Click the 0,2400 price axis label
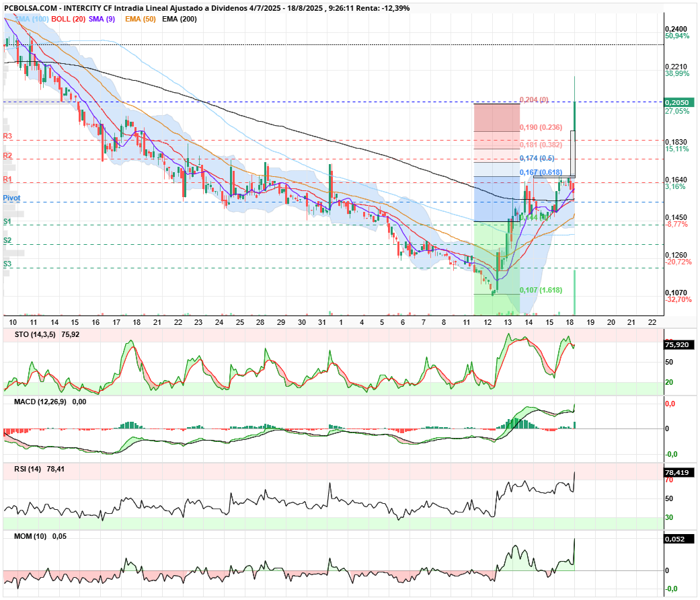 click(676, 30)
